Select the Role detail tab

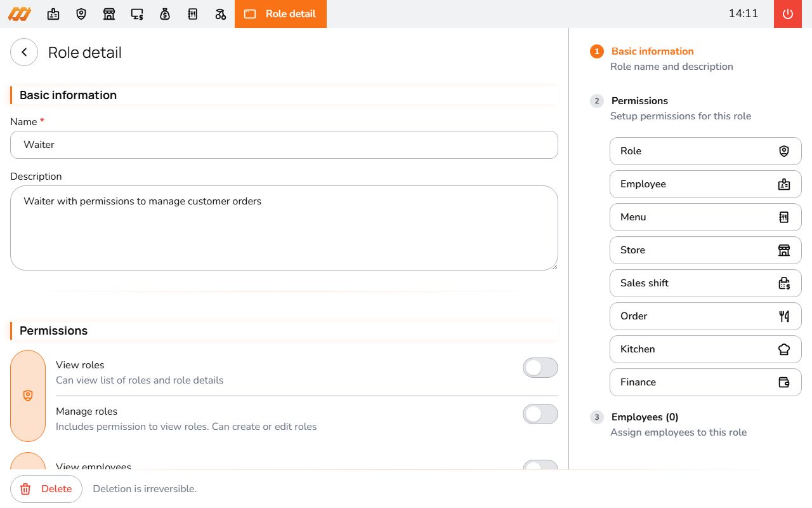(280, 14)
